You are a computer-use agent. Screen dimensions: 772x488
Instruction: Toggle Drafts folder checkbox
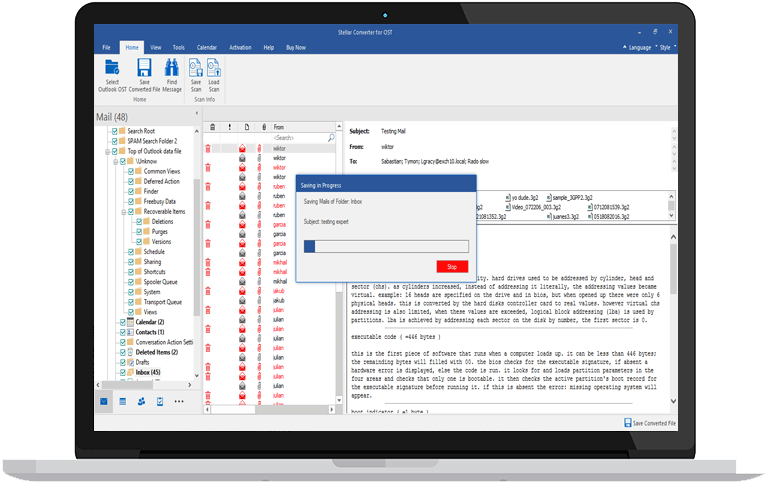123,362
